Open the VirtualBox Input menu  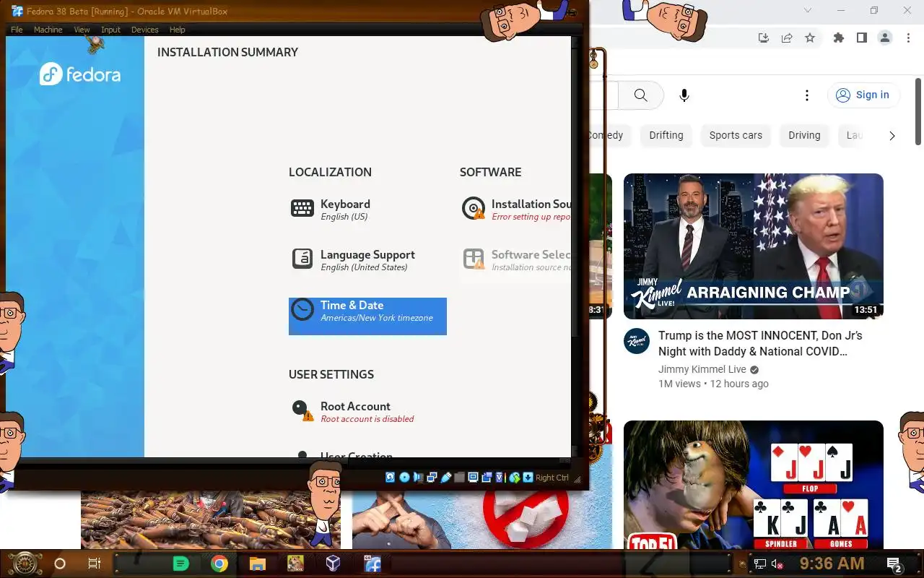point(110,30)
